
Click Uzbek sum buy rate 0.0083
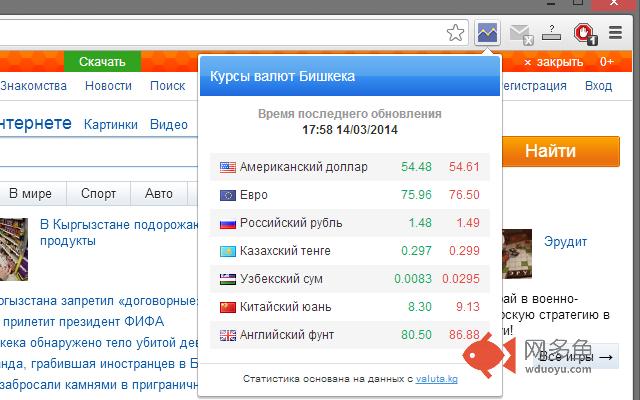click(x=413, y=279)
